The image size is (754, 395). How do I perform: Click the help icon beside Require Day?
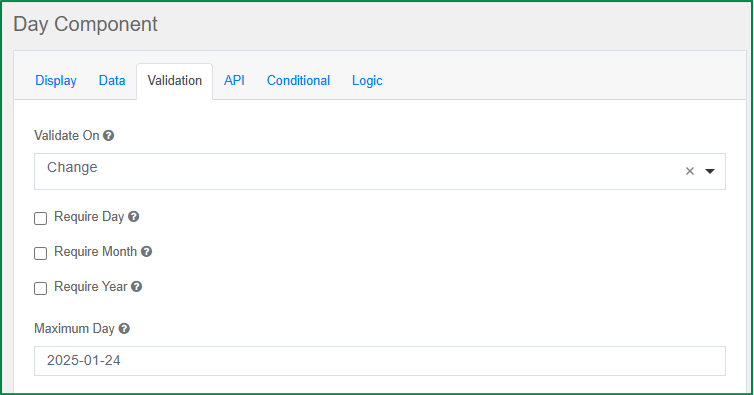tap(134, 217)
